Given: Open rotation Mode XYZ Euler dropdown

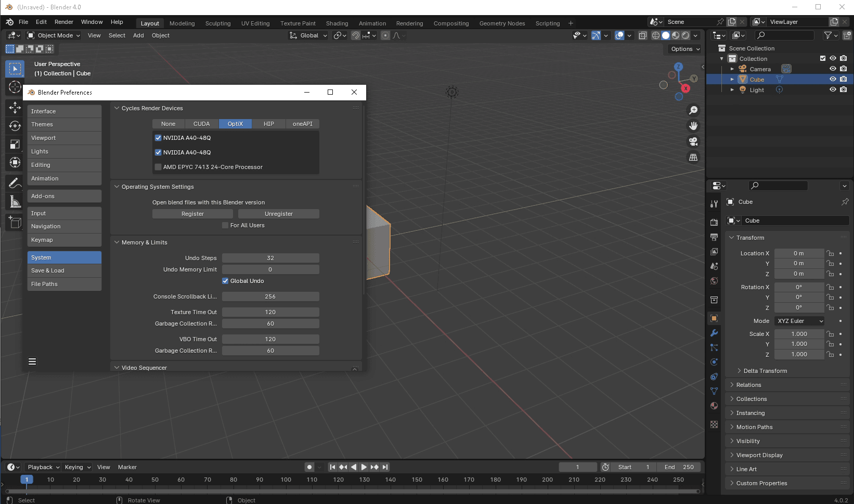Looking at the screenshot, I should coord(799,321).
